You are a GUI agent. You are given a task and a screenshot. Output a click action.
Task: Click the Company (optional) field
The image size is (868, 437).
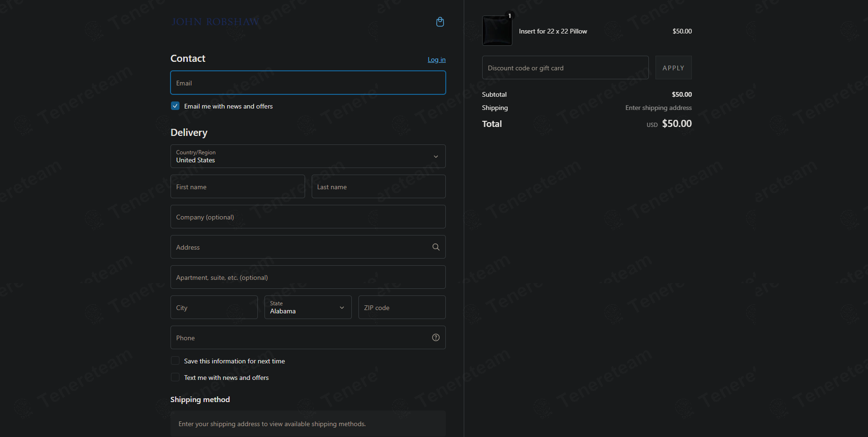coord(308,217)
